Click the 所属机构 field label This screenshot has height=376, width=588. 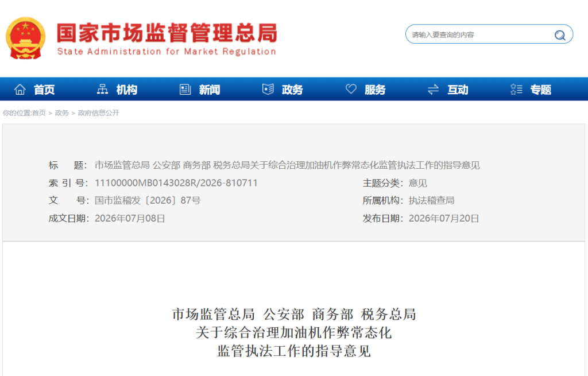[x=382, y=200]
